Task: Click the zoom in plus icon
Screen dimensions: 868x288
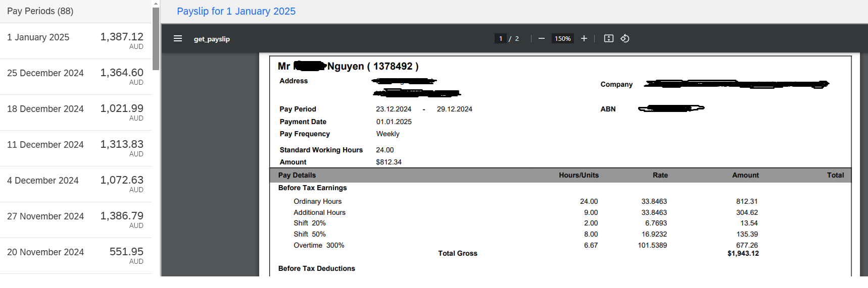Action: pyautogui.click(x=584, y=38)
